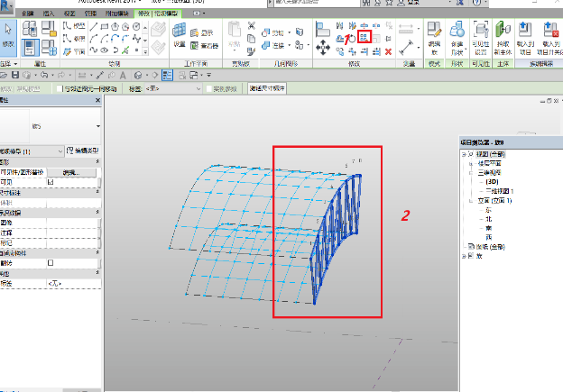Toggle the Instance Parameter checkbox in options bar
The height and width of the screenshot is (392, 563).
tap(209, 88)
